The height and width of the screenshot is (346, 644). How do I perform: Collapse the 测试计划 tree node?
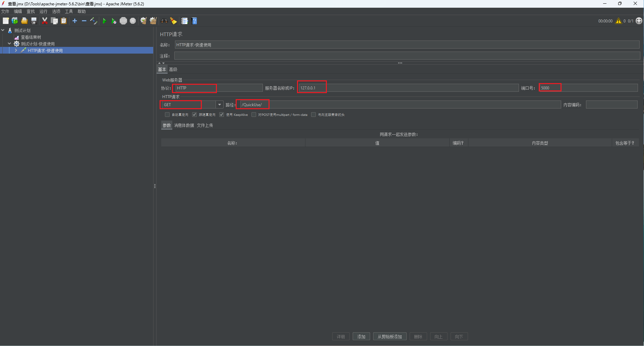click(3, 30)
